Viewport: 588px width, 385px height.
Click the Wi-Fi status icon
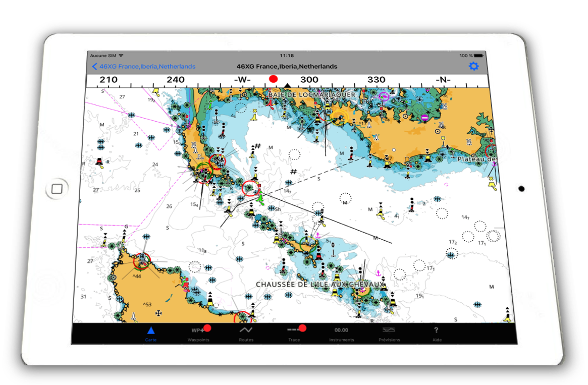[x=121, y=56]
